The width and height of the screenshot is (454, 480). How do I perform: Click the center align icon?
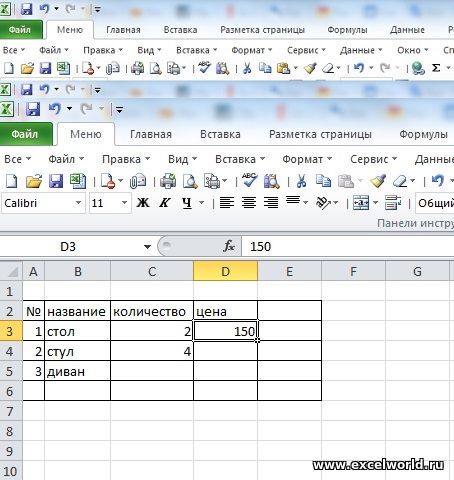click(x=249, y=203)
